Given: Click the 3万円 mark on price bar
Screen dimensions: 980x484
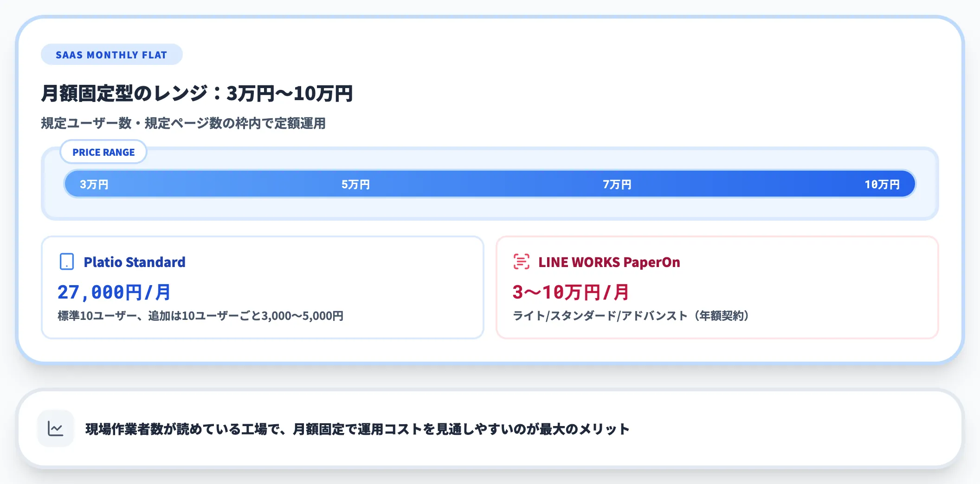Looking at the screenshot, I should (94, 185).
